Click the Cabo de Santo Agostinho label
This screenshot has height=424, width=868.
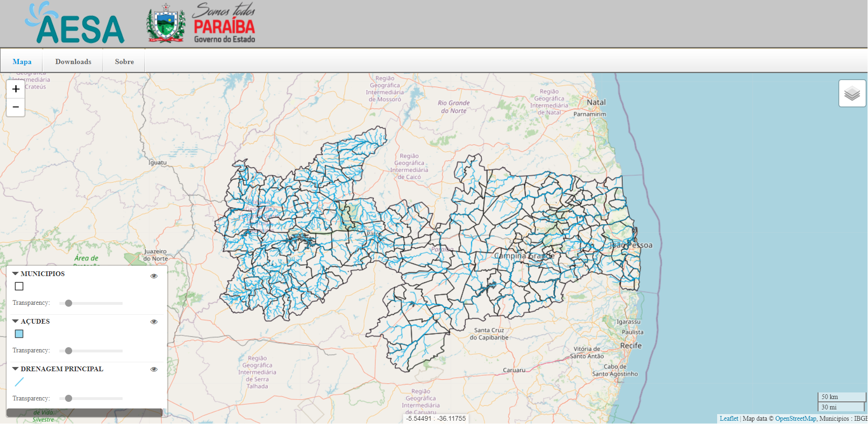pyautogui.click(x=615, y=370)
